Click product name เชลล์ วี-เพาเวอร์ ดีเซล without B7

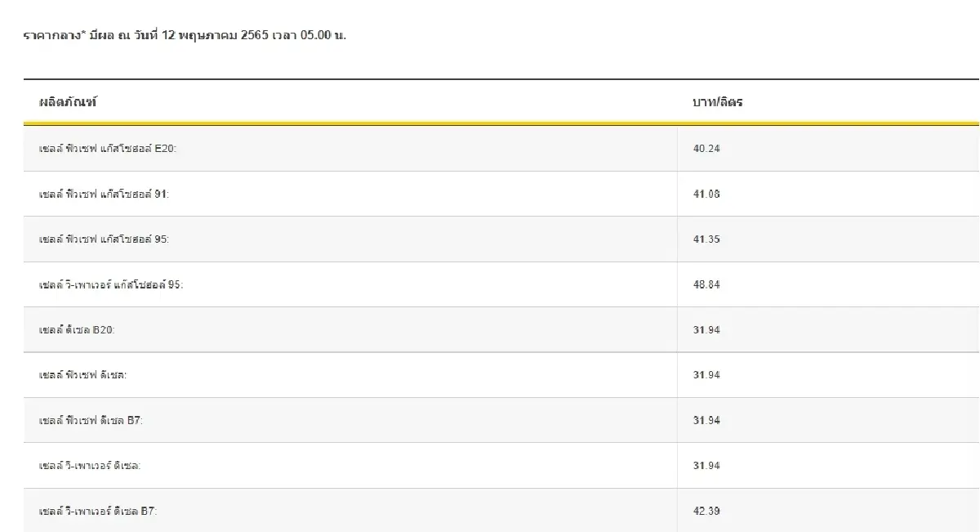point(90,466)
